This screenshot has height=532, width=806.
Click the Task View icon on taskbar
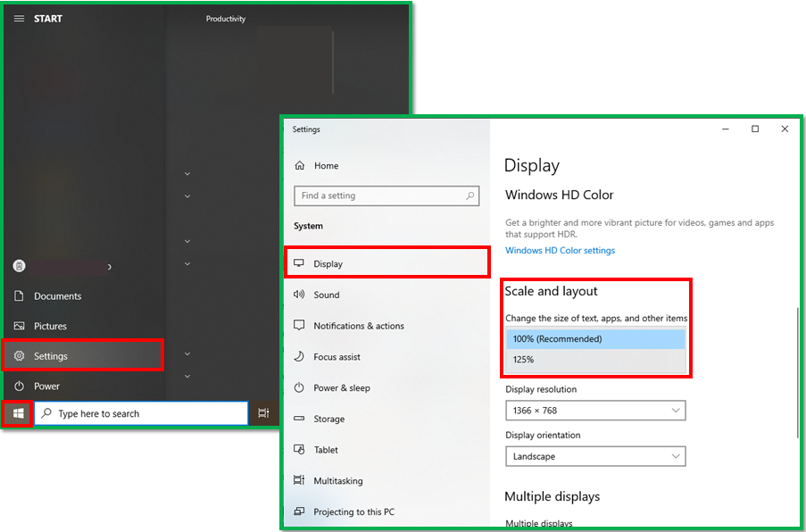point(263,413)
